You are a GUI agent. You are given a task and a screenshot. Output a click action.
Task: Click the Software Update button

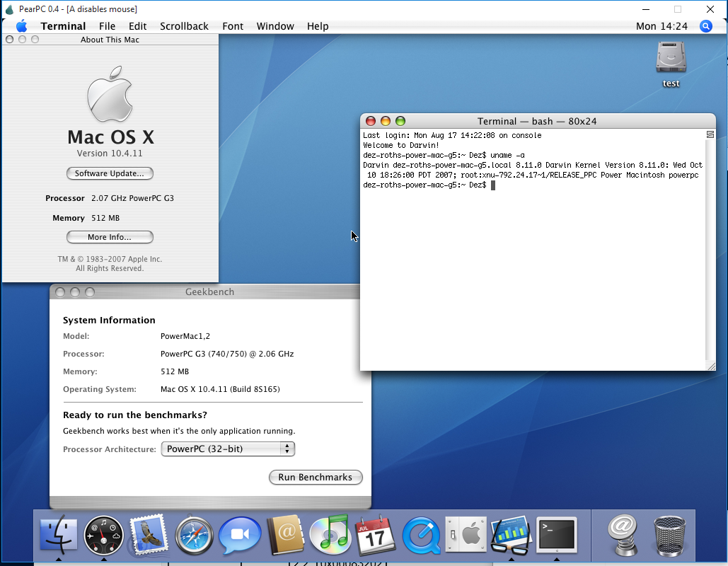tap(110, 173)
